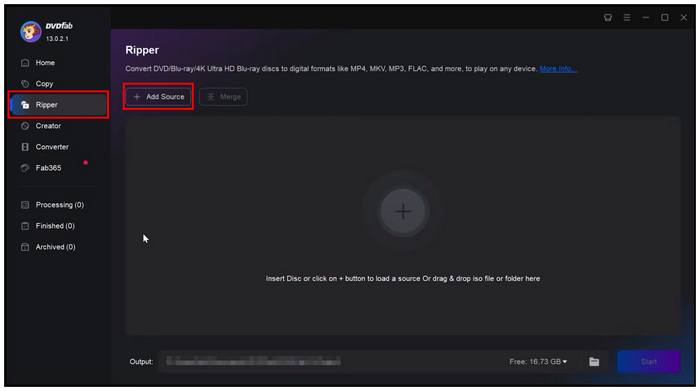
Task: Open Fab365 from the sidebar
Action: click(48, 168)
